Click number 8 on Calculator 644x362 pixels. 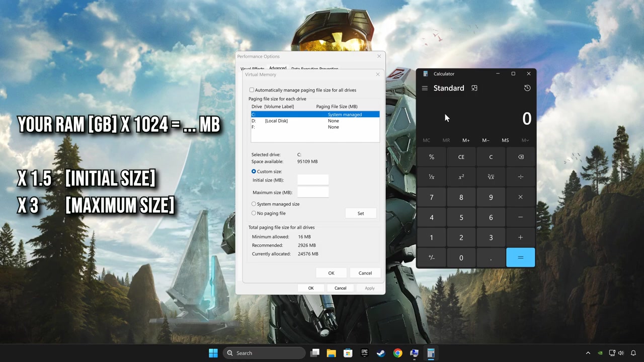[461, 197]
